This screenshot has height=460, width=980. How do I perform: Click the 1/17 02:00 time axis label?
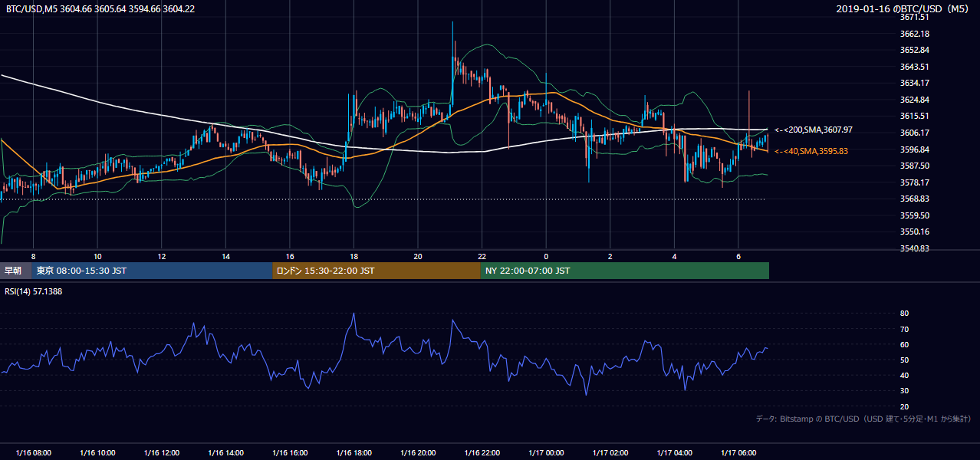(610, 453)
